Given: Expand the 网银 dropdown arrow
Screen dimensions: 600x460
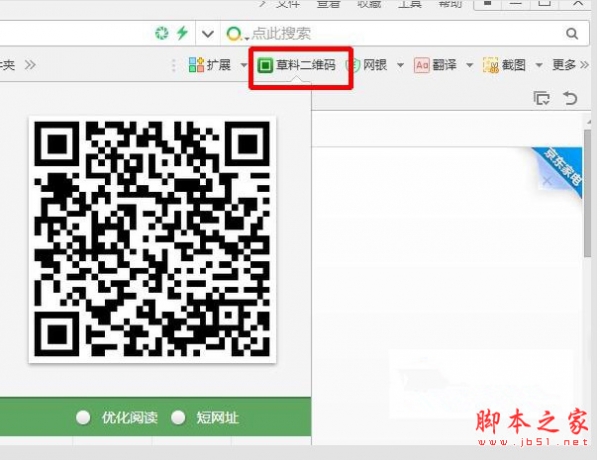Looking at the screenshot, I should click(400, 65).
